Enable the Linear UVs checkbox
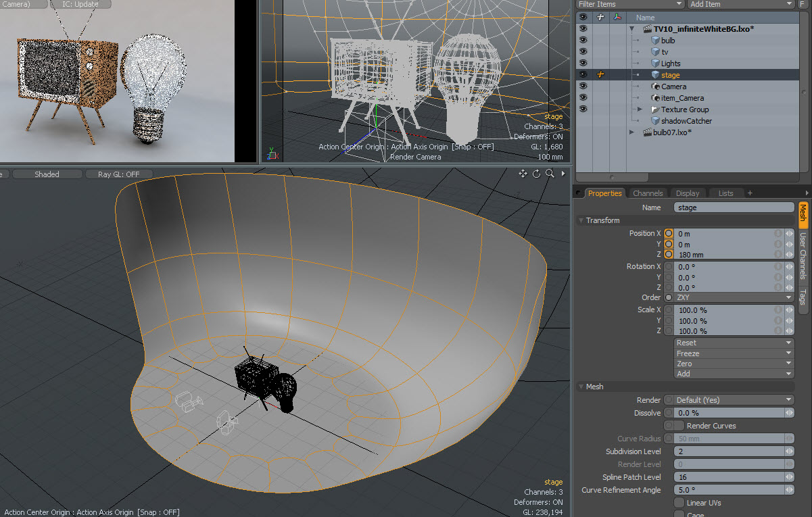This screenshot has height=517, width=812. [679, 503]
